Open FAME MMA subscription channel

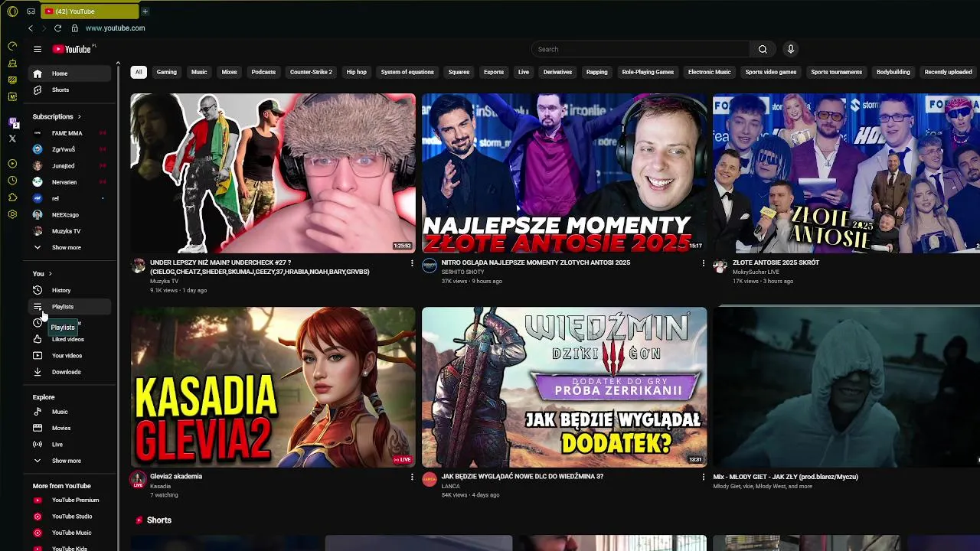pos(70,133)
